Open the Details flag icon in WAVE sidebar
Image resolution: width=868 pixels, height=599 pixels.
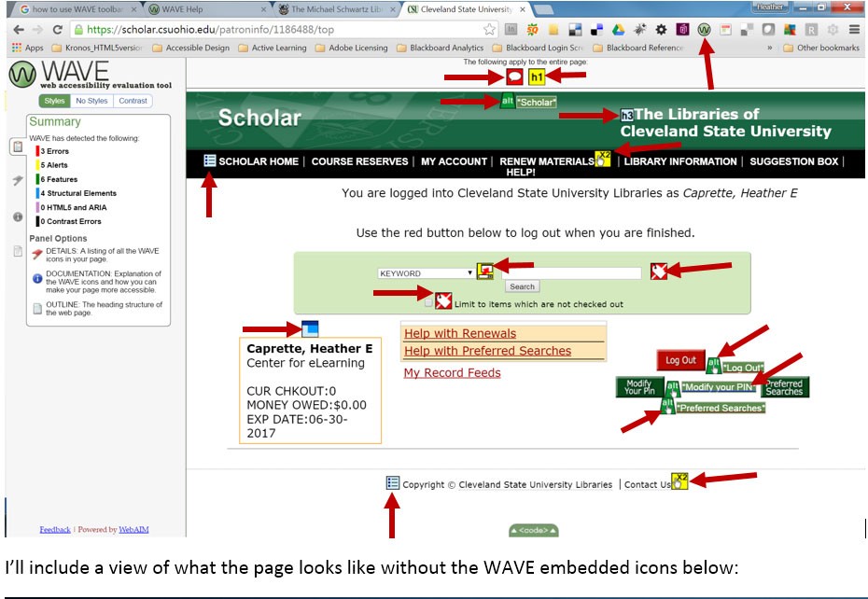coord(18,180)
